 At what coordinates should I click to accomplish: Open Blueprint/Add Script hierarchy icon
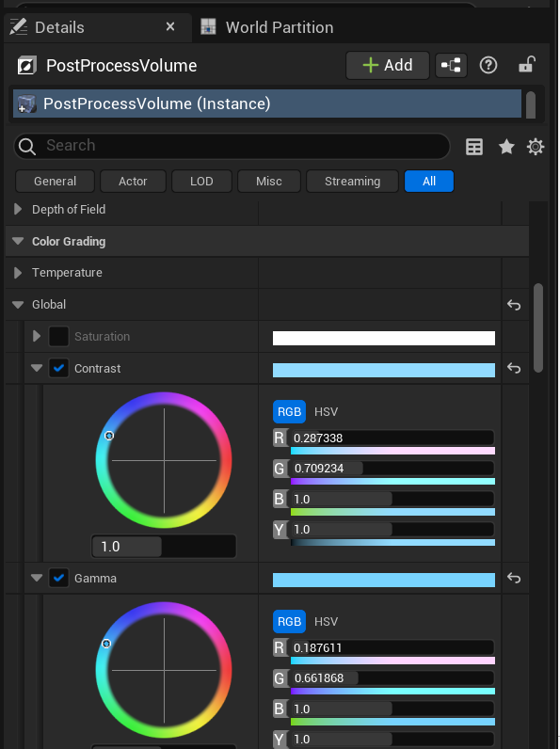point(451,65)
